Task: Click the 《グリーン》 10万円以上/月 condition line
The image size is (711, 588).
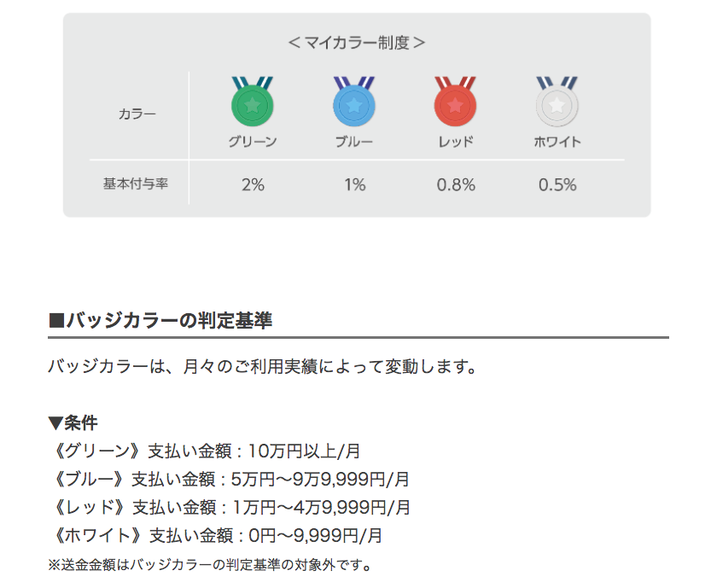Action: pyautogui.click(x=204, y=451)
